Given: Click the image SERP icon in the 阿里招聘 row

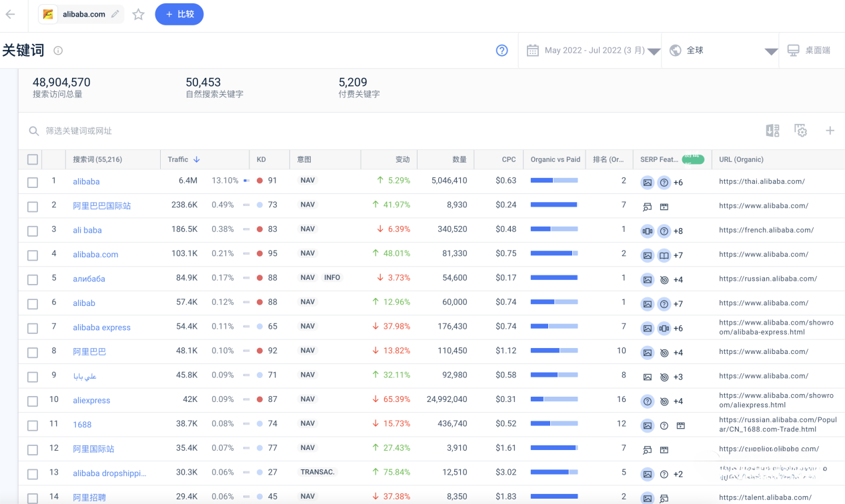Looking at the screenshot, I should (x=647, y=498).
